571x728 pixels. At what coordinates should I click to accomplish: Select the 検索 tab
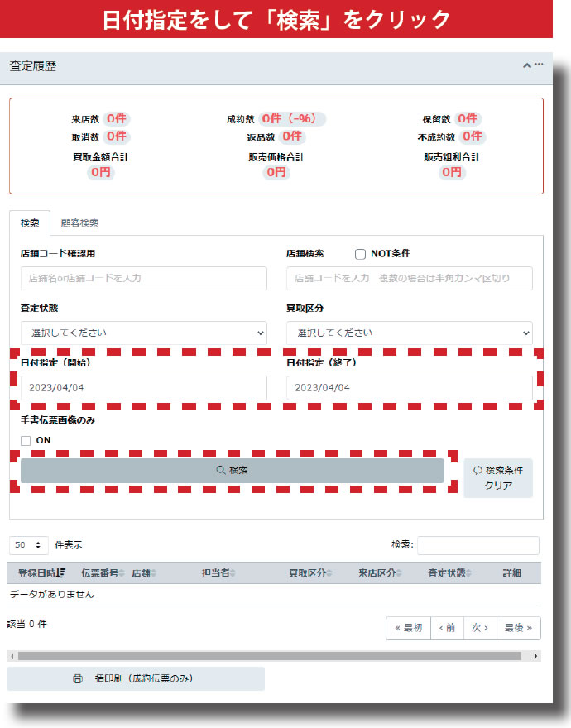click(x=30, y=223)
